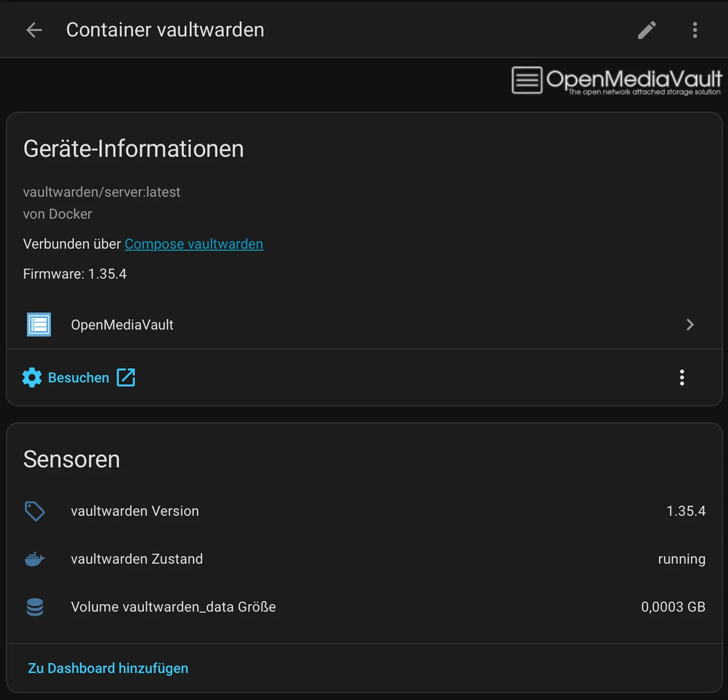Expand the OpenMediaVault row chevron
728x700 pixels.
(690, 325)
